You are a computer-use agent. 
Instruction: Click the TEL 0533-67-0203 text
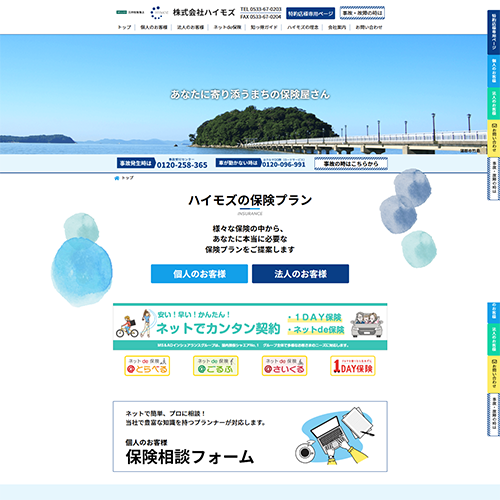[x=261, y=9]
